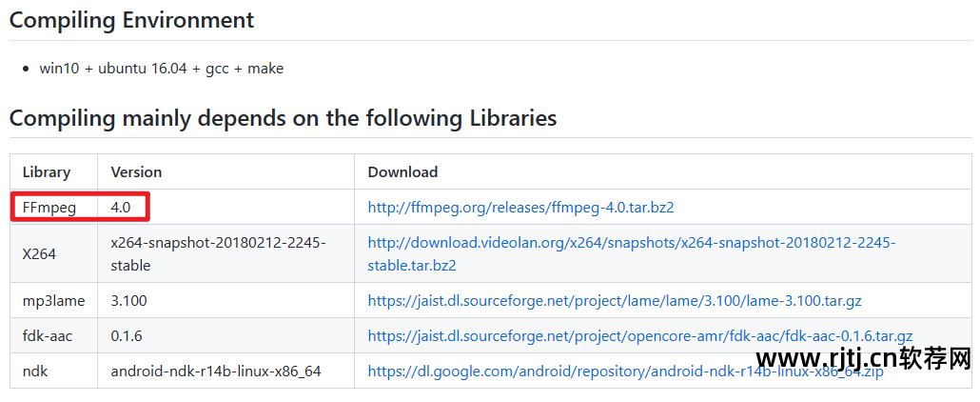Click the Download column header
The height and width of the screenshot is (402, 980).
(x=402, y=172)
